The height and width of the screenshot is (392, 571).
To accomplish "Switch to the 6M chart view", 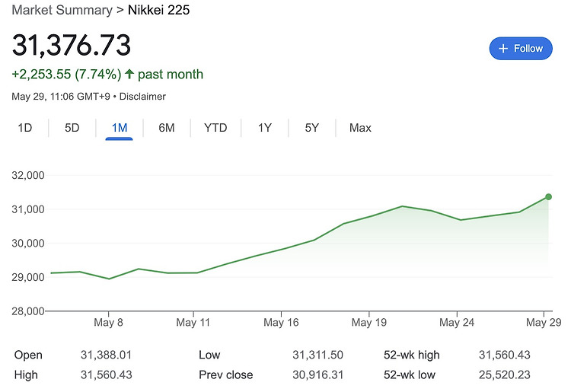I will click(167, 128).
